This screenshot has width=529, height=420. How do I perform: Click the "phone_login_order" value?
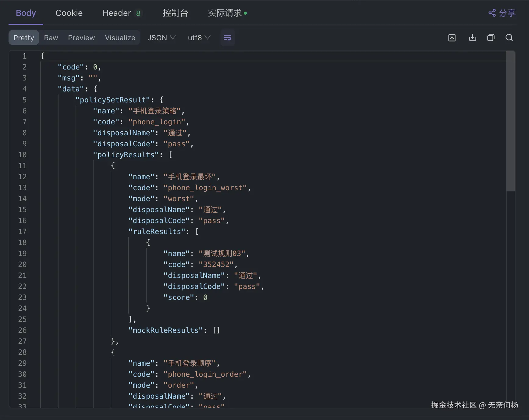205,374
